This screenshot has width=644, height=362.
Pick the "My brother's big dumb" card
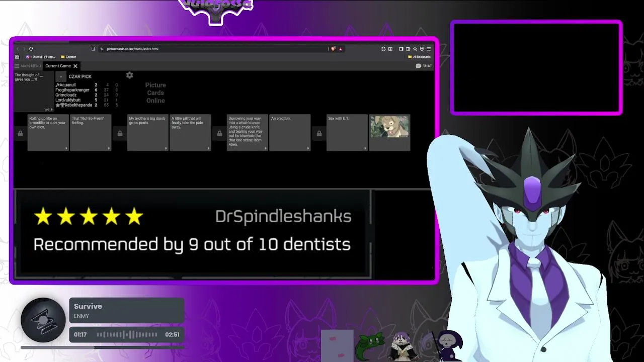(x=147, y=133)
